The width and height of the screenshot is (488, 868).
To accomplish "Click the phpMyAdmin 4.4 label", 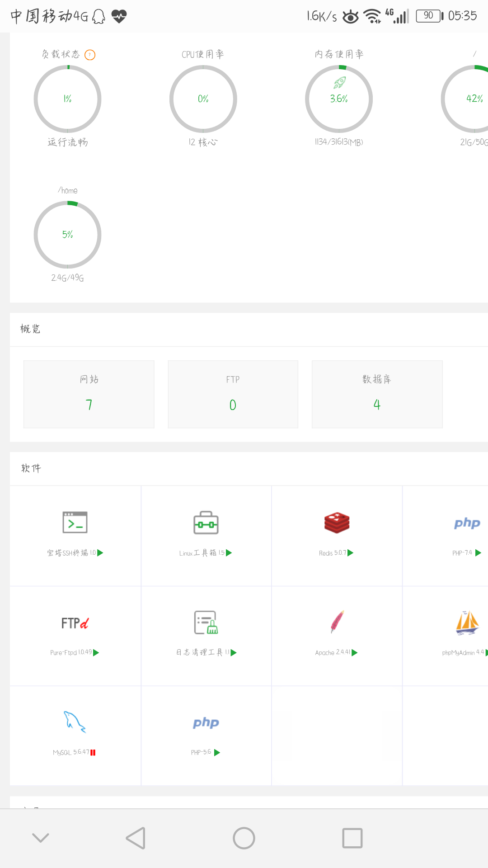I will point(463,653).
